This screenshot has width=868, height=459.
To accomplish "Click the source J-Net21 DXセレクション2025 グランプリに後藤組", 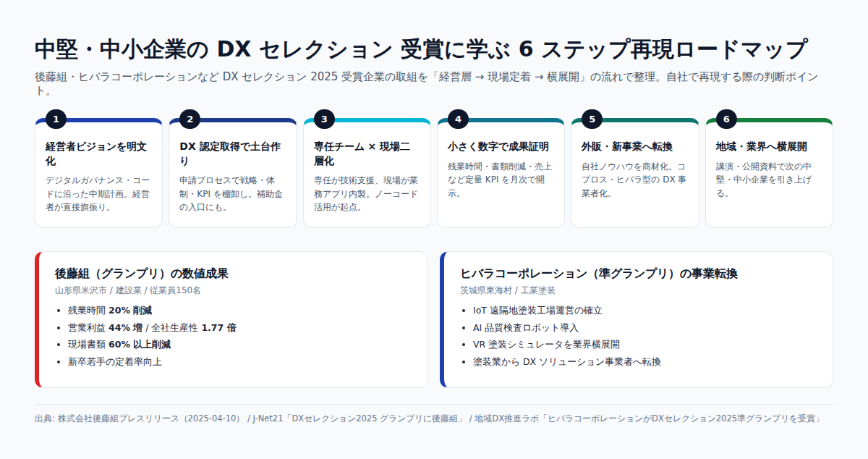I will click(357, 418).
